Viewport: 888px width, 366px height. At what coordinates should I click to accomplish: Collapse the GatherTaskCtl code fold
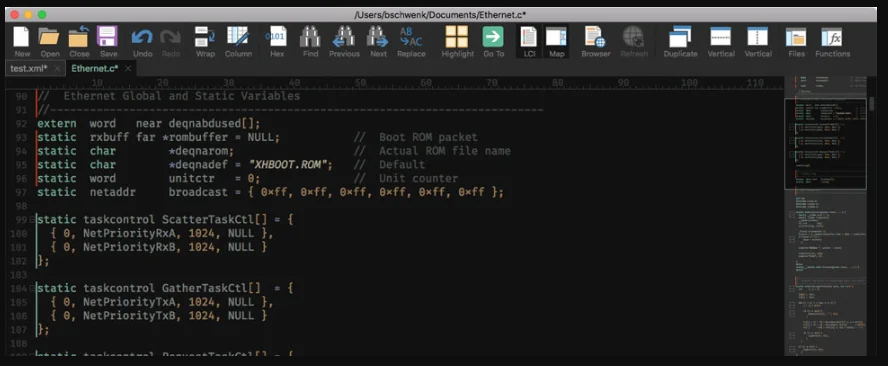[33, 288]
